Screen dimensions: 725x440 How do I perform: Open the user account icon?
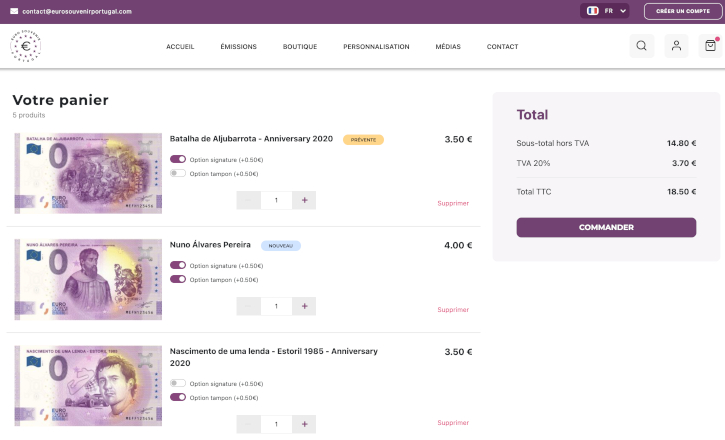[676, 46]
